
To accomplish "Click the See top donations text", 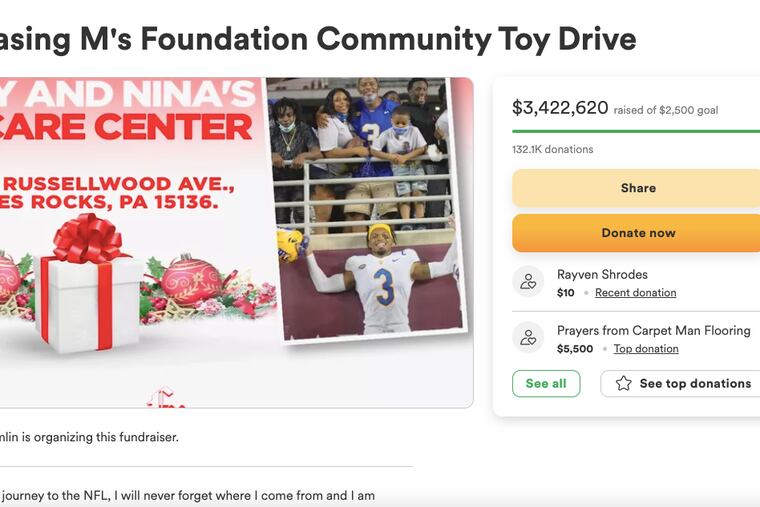I will pos(695,383).
